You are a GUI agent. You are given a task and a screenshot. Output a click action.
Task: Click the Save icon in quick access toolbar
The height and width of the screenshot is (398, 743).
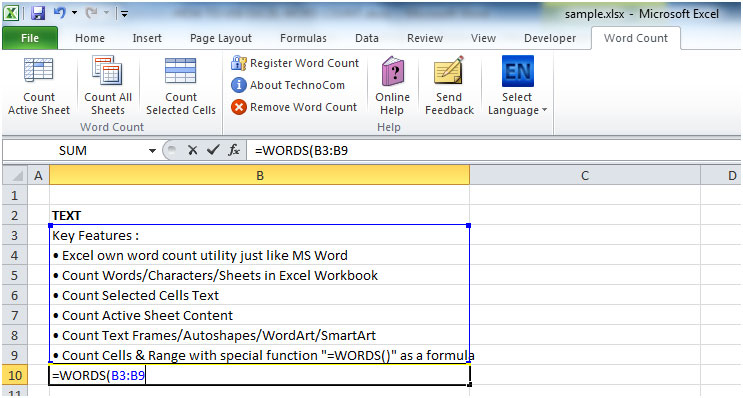(x=38, y=13)
